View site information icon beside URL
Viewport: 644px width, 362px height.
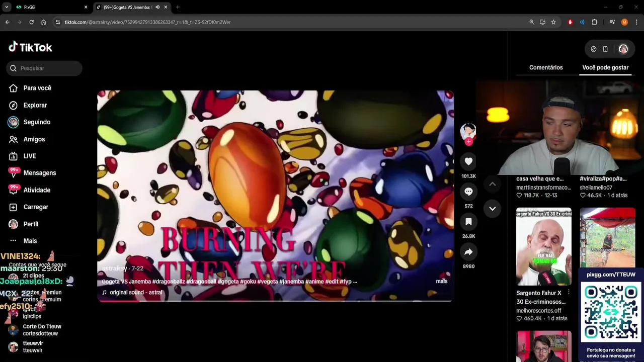tap(58, 22)
